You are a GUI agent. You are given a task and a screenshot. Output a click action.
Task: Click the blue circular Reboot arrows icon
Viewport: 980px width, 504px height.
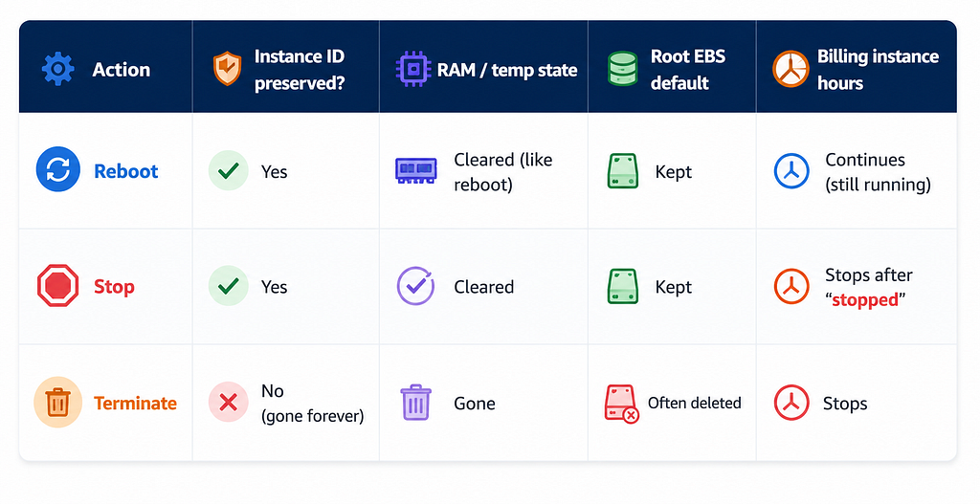[x=58, y=169]
